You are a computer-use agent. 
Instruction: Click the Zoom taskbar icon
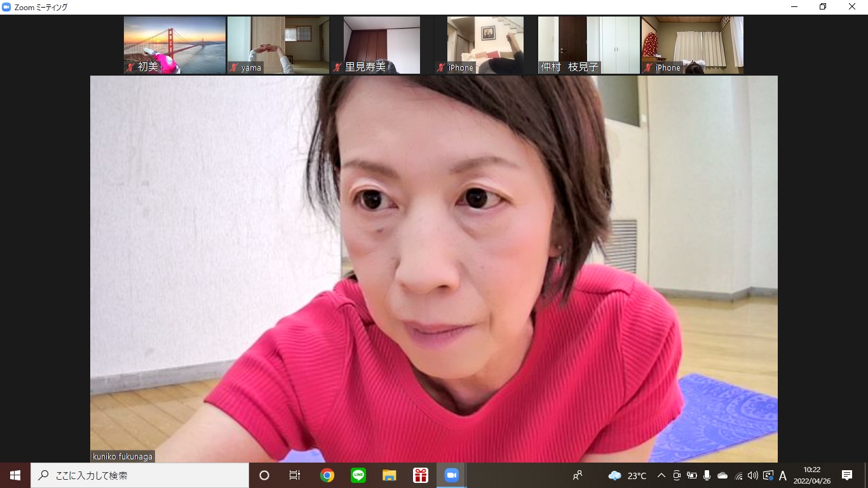pos(452,475)
